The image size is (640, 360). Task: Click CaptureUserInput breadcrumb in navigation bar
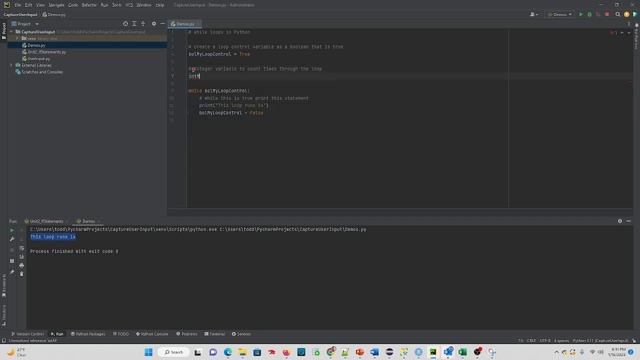[20, 14]
